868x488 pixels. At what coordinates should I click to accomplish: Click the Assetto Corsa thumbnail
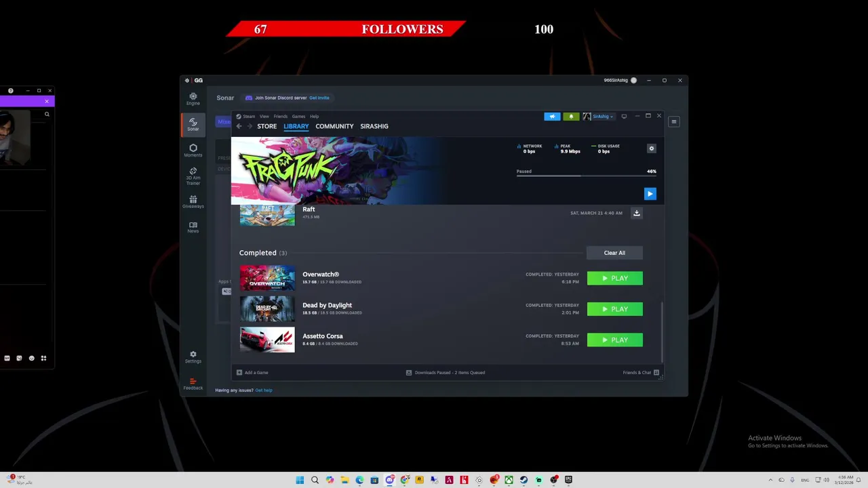tap(267, 340)
